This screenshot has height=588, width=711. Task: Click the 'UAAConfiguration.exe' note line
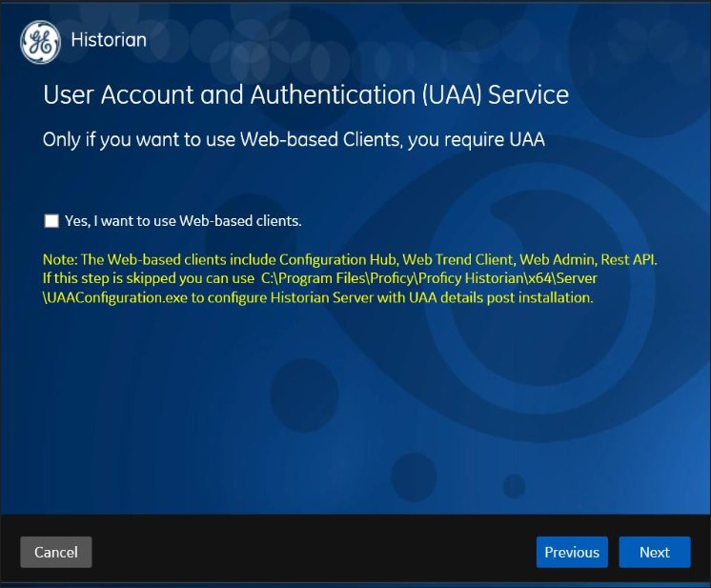(318, 298)
